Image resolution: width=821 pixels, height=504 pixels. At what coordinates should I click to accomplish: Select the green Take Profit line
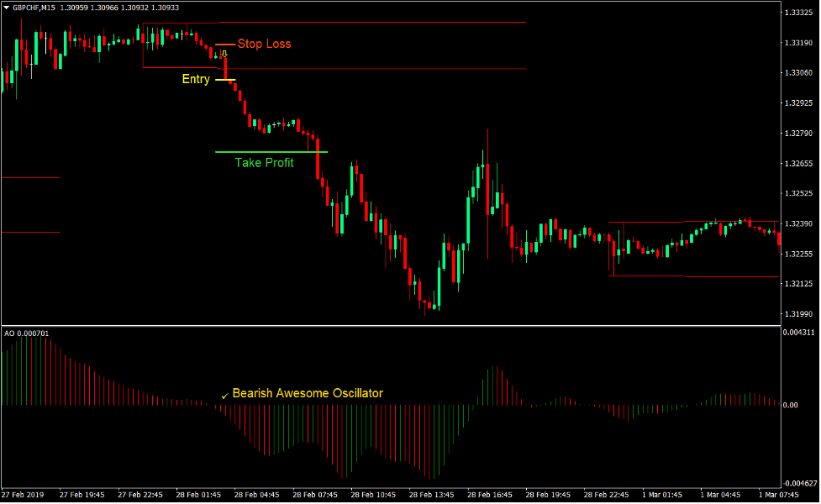[269, 151]
